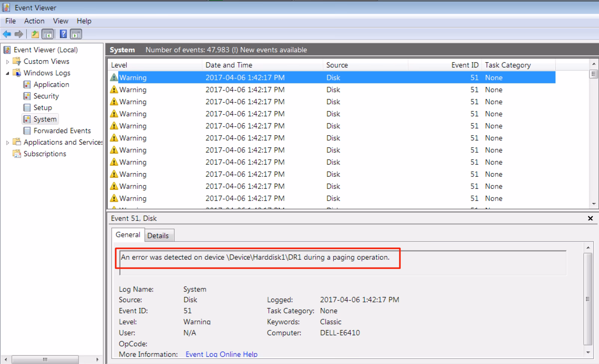Open a saved log via the toolbar icon
The width and height of the screenshot is (599, 364).
tap(35, 34)
